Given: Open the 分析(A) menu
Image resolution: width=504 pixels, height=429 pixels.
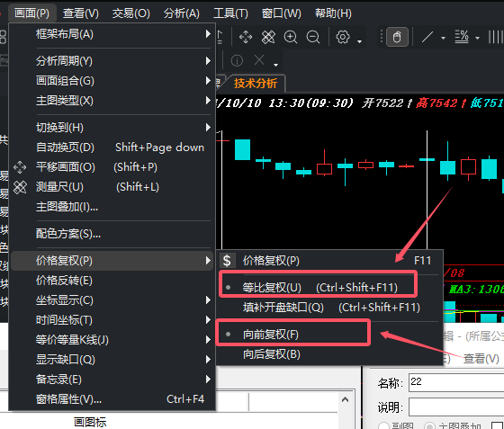Looking at the screenshot, I should coord(181,13).
